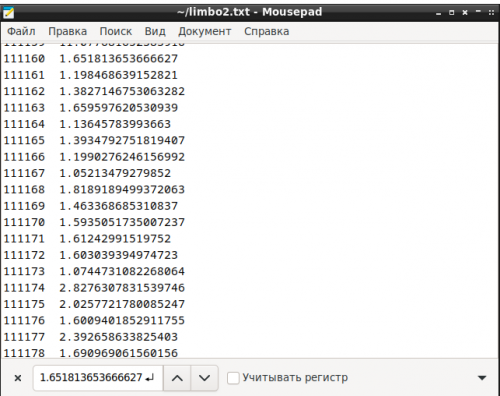The height and width of the screenshot is (396, 500).
Task: Toggle the Учитывать регистр checkbox
Action: (233, 378)
